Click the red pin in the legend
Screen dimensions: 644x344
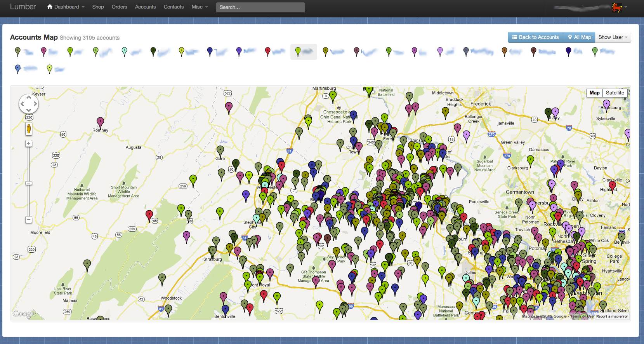click(x=267, y=51)
